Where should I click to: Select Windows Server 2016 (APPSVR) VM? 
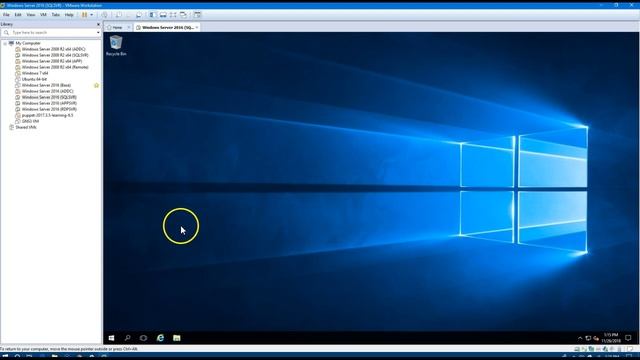[x=49, y=103]
